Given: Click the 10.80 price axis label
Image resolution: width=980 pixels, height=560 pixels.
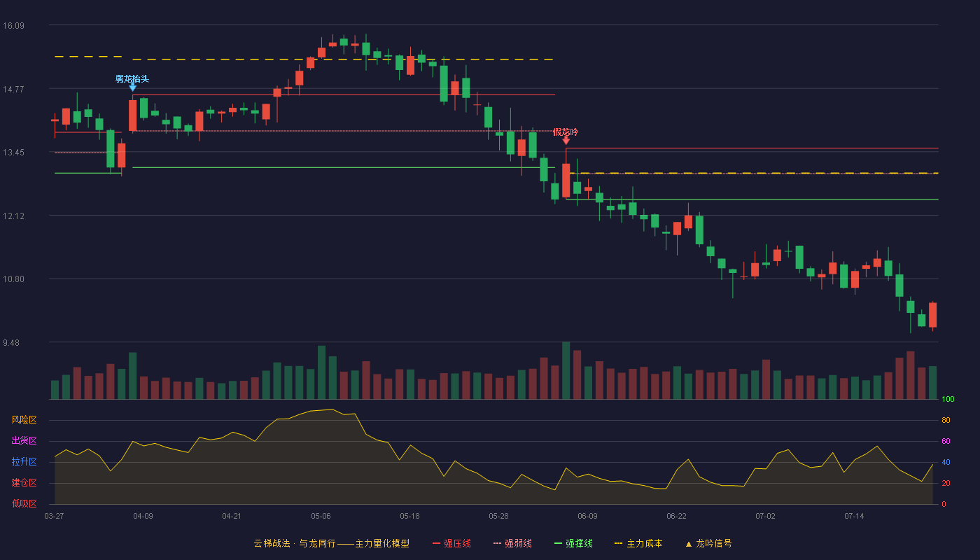Looking at the screenshot, I should pos(13,279).
